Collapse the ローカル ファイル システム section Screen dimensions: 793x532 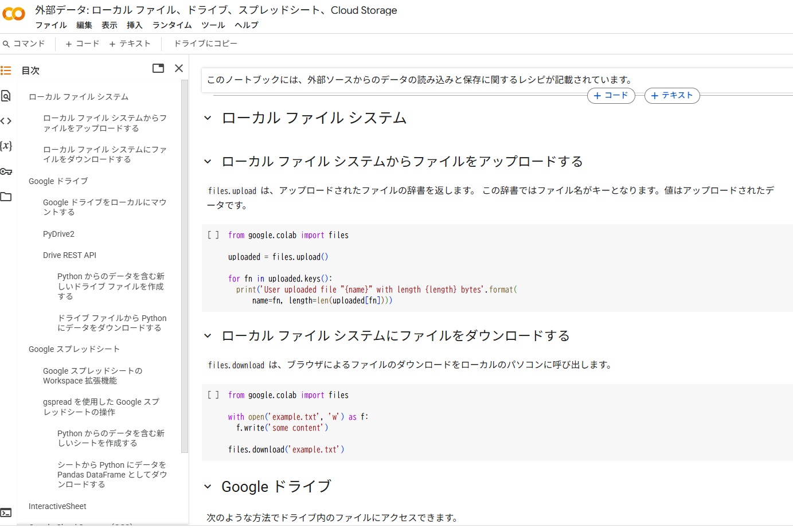click(208, 118)
